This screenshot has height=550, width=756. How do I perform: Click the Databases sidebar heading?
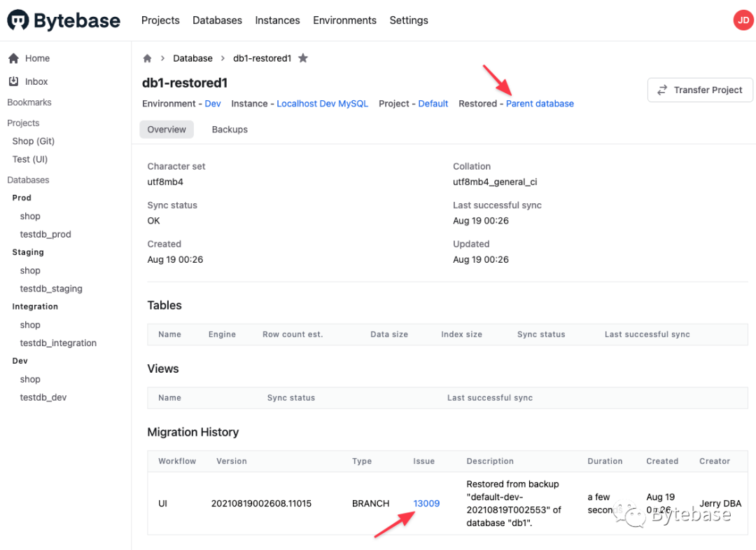[x=28, y=180]
